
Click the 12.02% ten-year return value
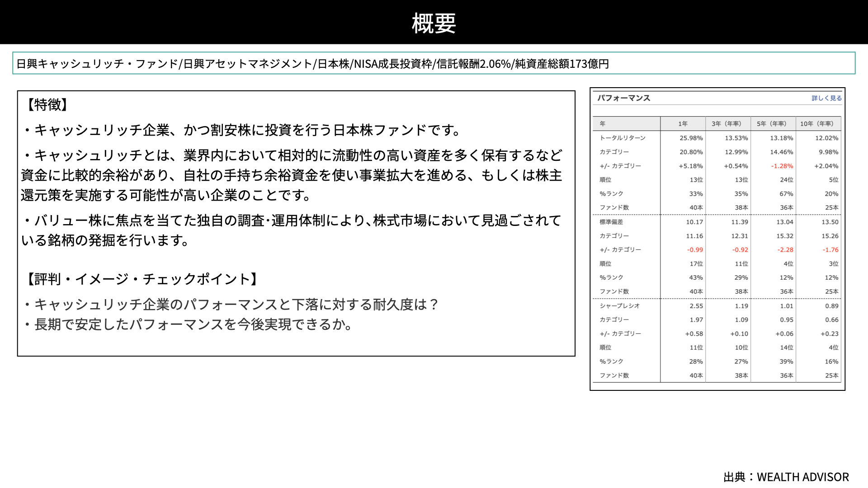827,138
